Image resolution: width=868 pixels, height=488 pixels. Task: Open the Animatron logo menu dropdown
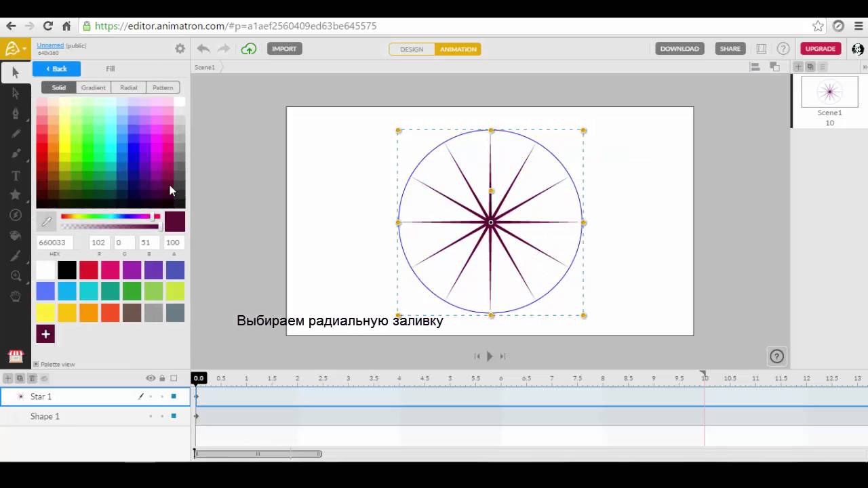coord(15,49)
